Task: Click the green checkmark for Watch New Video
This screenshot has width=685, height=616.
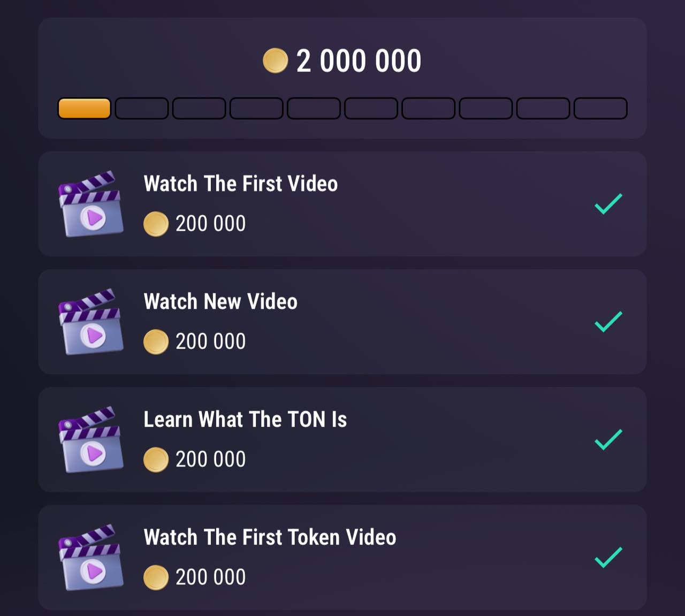Action: (x=608, y=322)
